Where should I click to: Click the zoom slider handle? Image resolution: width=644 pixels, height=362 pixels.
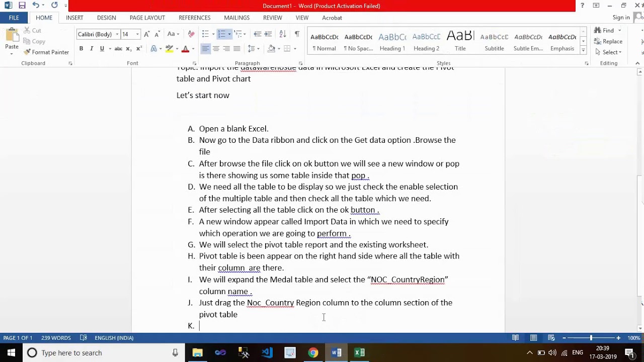[591, 338]
